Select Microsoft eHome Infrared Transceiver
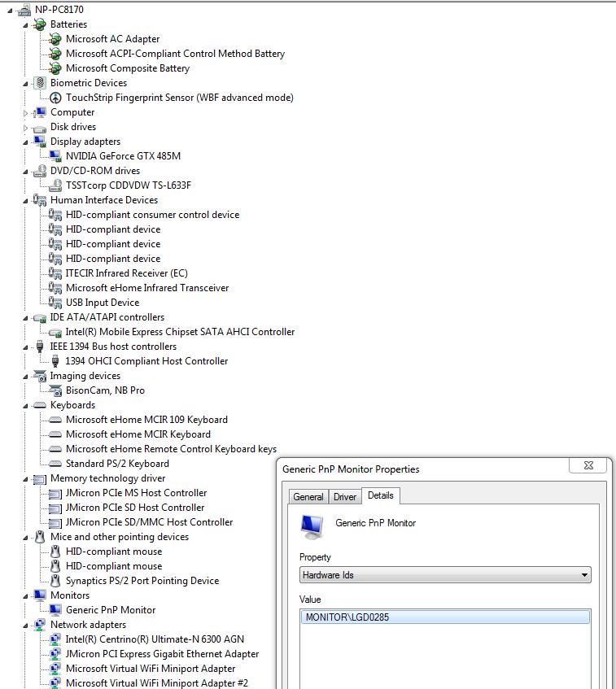616x689 pixels. tap(147, 288)
